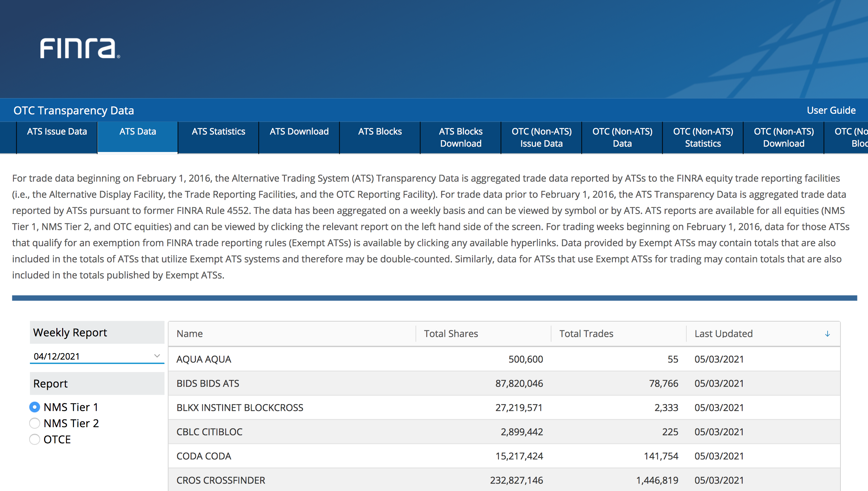Click the BIDS BIDS ATS row name
This screenshot has width=868, height=491.
click(208, 383)
